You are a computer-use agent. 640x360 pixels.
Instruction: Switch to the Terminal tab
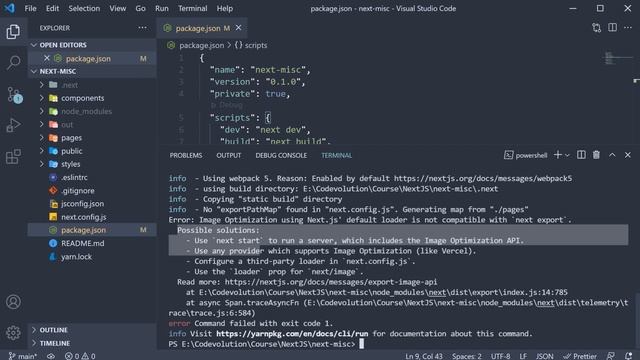[x=336, y=156]
